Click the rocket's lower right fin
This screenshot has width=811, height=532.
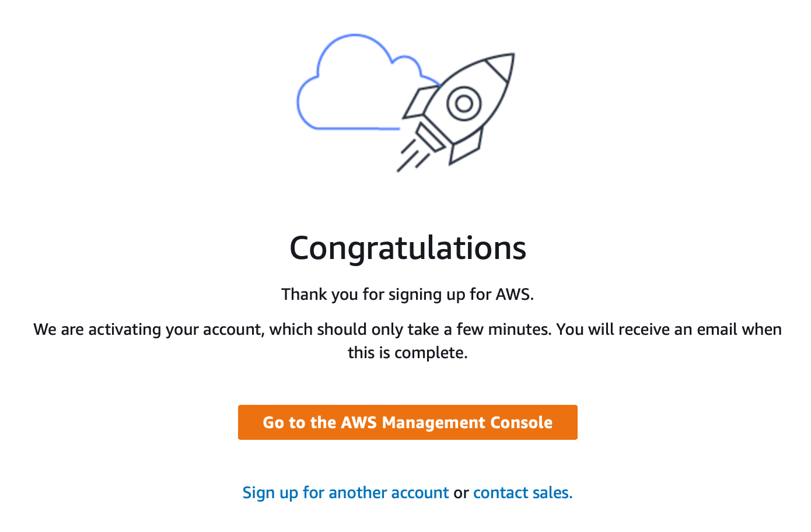click(466, 147)
